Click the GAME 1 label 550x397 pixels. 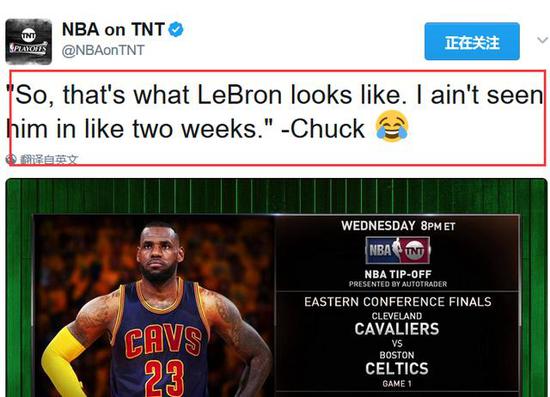397,384
